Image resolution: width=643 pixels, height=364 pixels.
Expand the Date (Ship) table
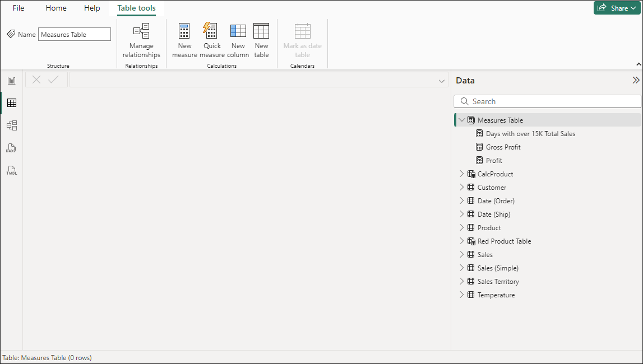point(462,214)
